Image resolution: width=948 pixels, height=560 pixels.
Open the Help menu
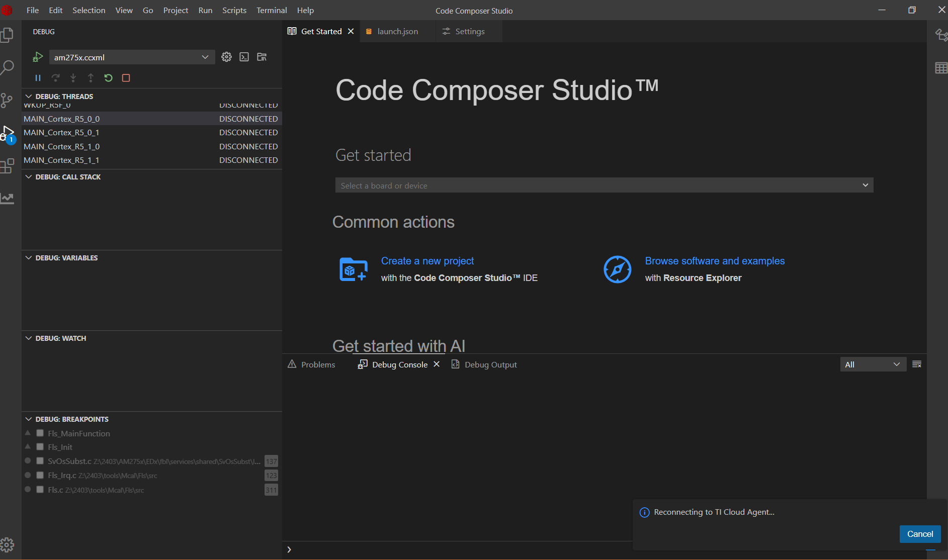(305, 10)
